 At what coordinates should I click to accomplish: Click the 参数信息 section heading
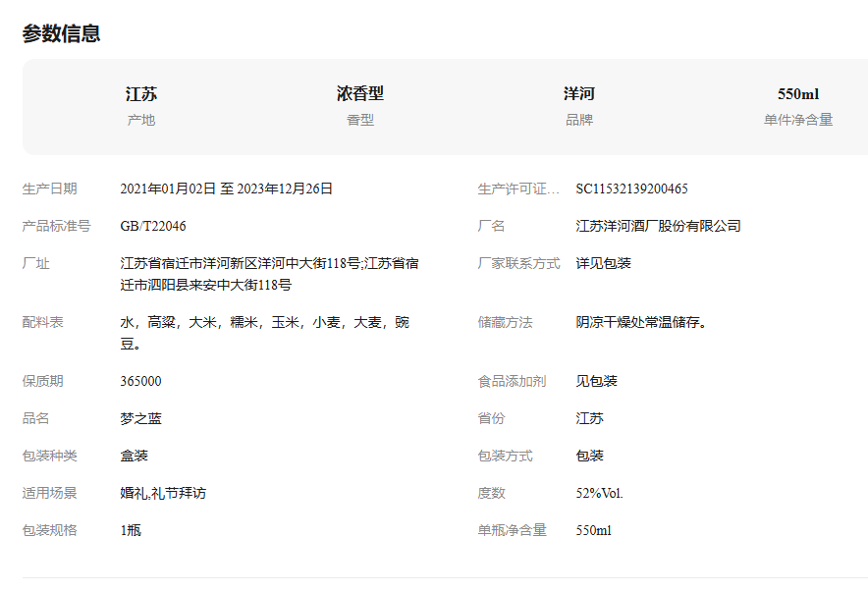coord(61,33)
